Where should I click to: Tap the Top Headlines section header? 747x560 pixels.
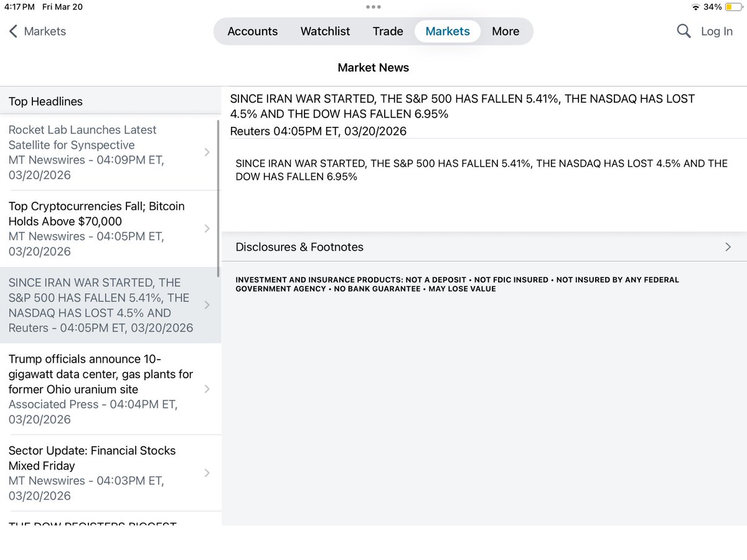coord(110,101)
